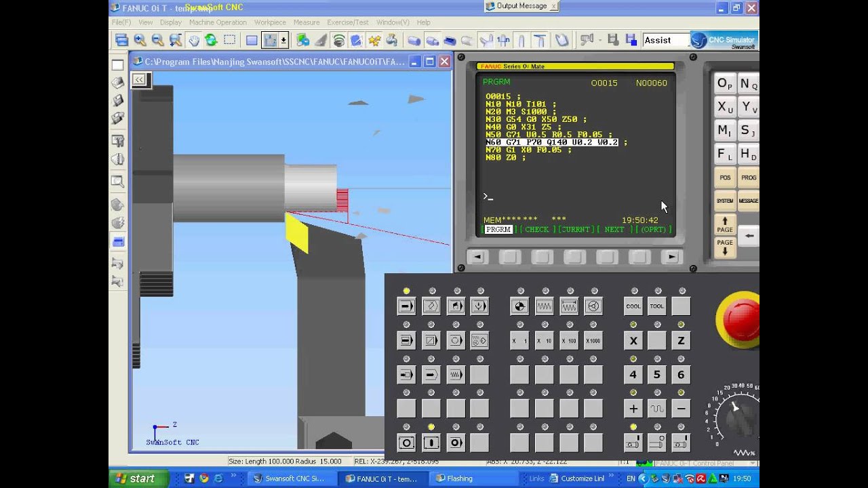Click the spindle stop button in the bottom-right row
The image size is (868, 488).
[656, 443]
